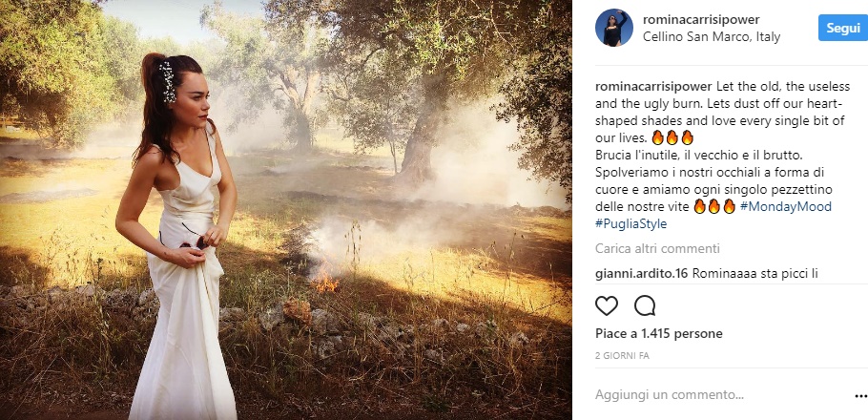Image resolution: width=868 pixels, height=420 pixels.
Task: Click the comment speech bubble icon
Action: (645, 305)
